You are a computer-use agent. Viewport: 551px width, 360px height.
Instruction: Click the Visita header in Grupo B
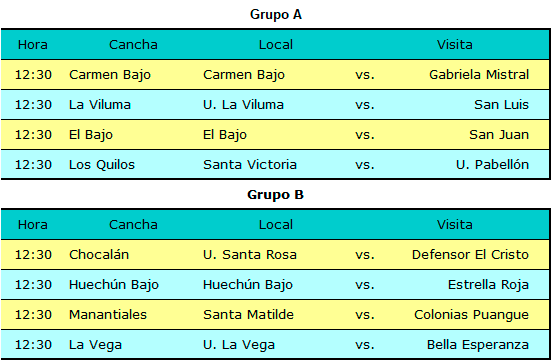click(x=455, y=225)
